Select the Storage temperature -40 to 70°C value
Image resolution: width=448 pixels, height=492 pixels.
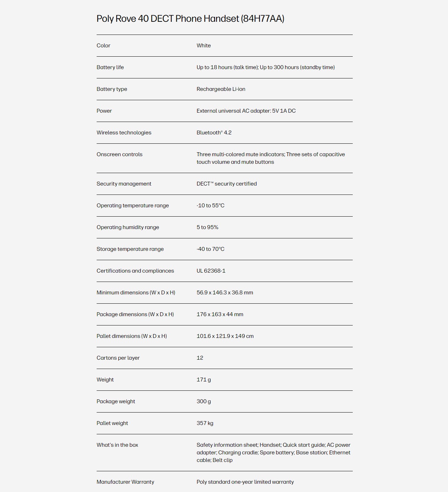(x=211, y=249)
